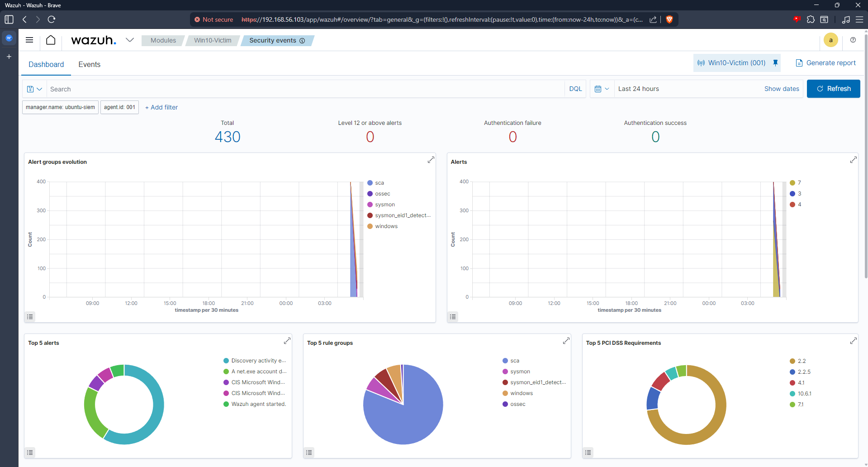The width and height of the screenshot is (868, 467).
Task: Click level 3 legend color in Alerts chart
Action: (792, 194)
